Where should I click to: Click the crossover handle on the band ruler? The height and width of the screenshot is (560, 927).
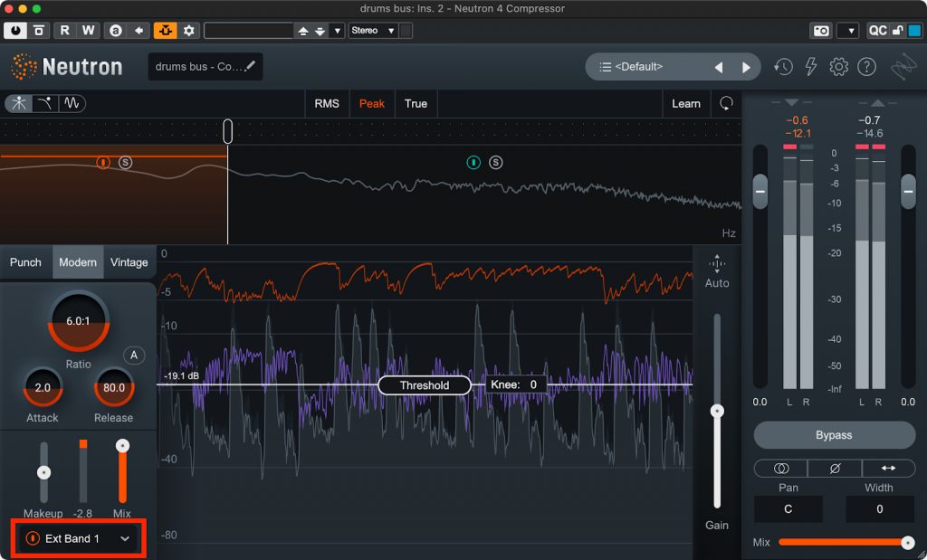tap(227, 131)
